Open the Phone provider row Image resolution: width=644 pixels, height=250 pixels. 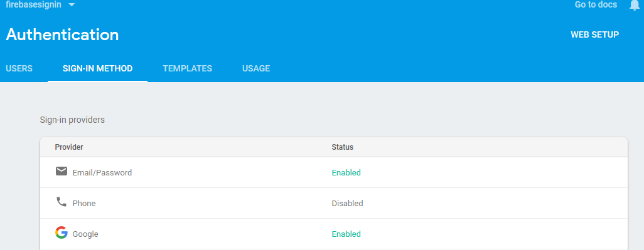tap(334, 203)
